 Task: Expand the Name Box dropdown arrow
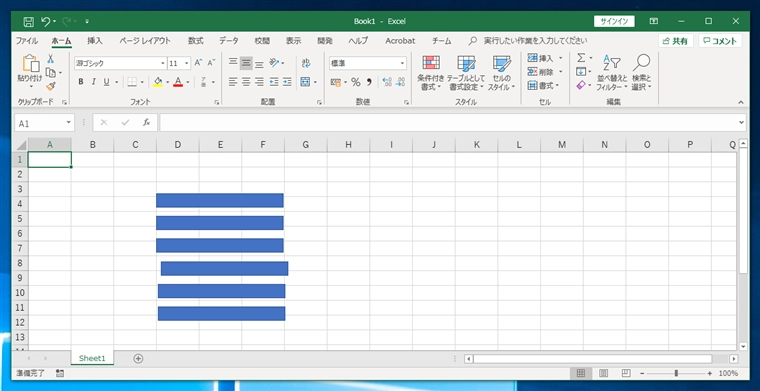pyautogui.click(x=69, y=123)
